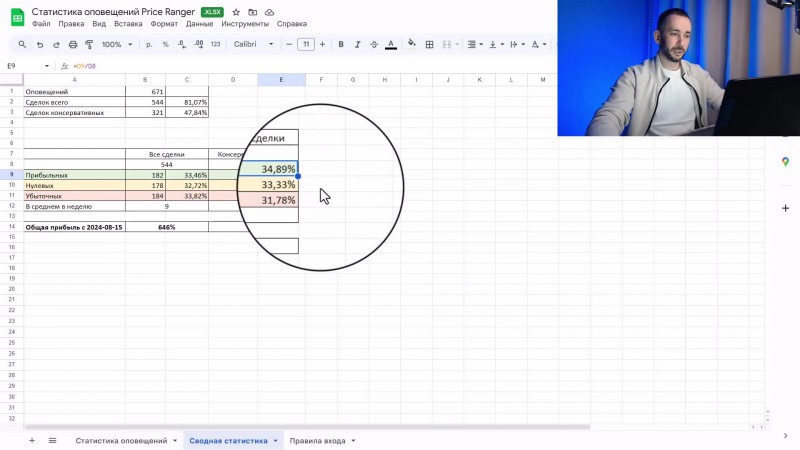
Task: Increase decimal places
Action: click(x=199, y=44)
